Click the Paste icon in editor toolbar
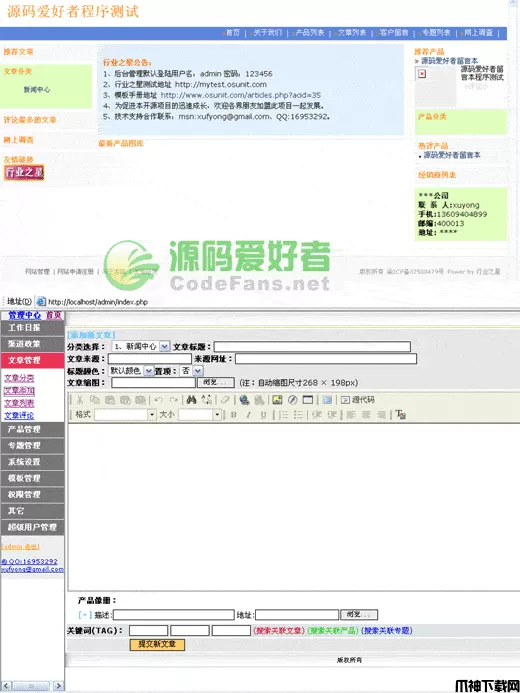This screenshot has height=693, width=520. pos(110,400)
